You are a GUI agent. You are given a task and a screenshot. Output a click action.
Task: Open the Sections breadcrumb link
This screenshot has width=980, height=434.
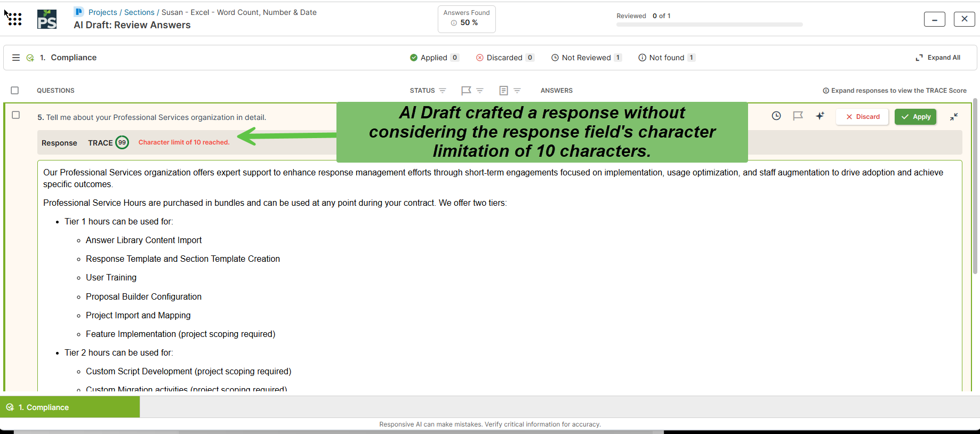(x=139, y=12)
